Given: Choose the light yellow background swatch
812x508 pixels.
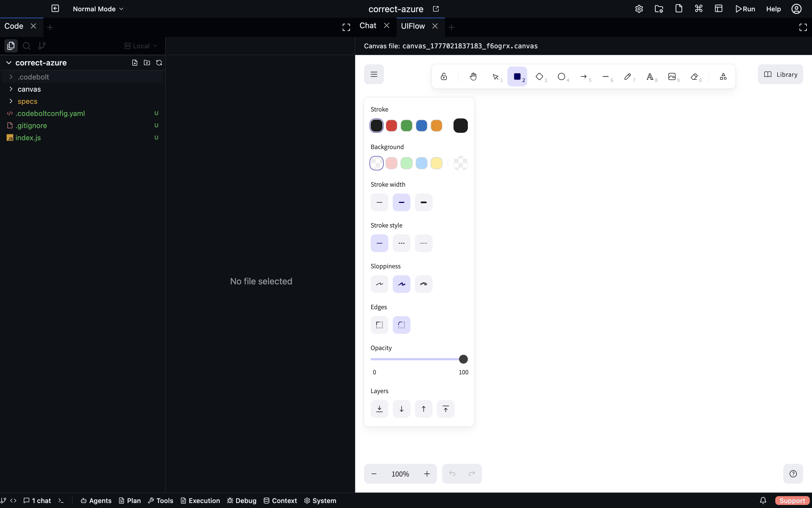Looking at the screenshot, I should tap(437, 163).
